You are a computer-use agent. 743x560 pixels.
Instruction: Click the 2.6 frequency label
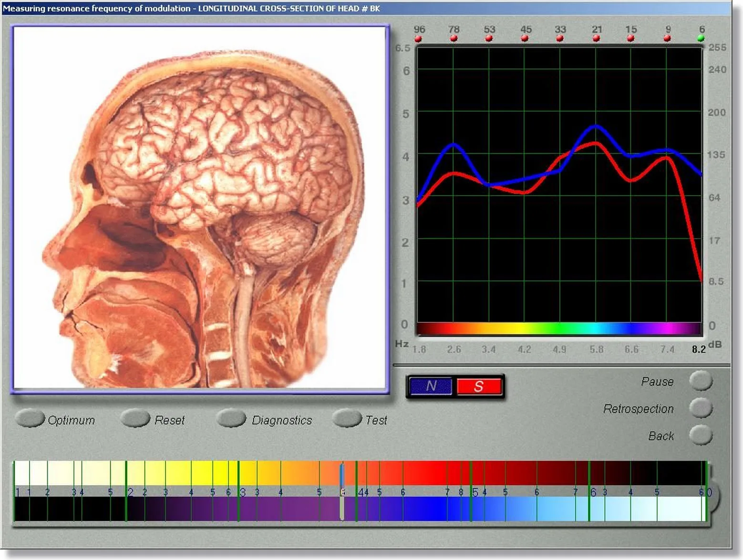coord(454,349)
